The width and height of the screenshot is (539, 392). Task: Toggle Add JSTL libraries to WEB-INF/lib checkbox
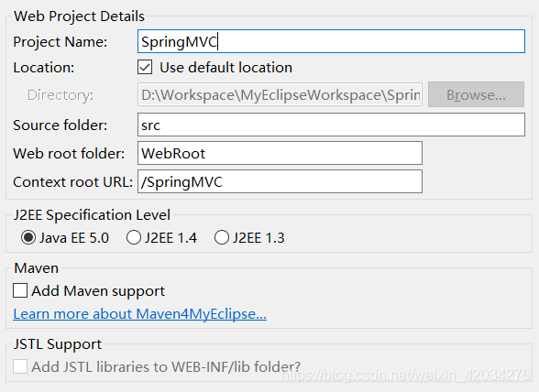(x=20, y=366)
